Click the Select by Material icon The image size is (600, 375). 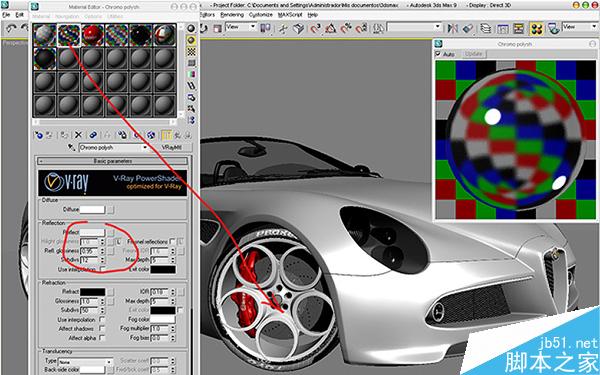pyautogui.click(x=191, y=109)
